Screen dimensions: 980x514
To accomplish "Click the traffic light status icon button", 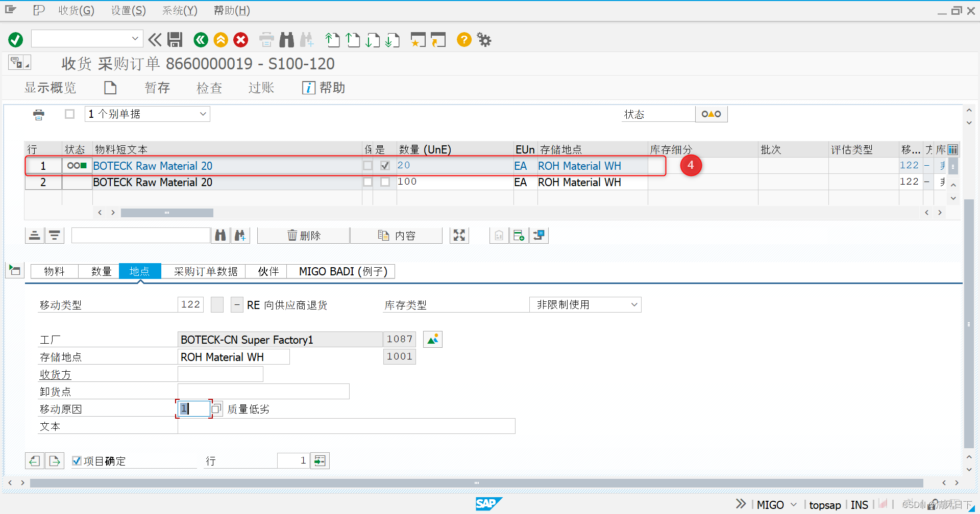I will pos(711,114).
